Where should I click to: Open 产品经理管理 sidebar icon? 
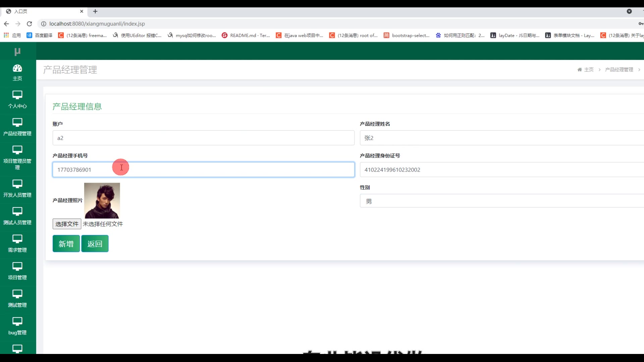[17, 122]
